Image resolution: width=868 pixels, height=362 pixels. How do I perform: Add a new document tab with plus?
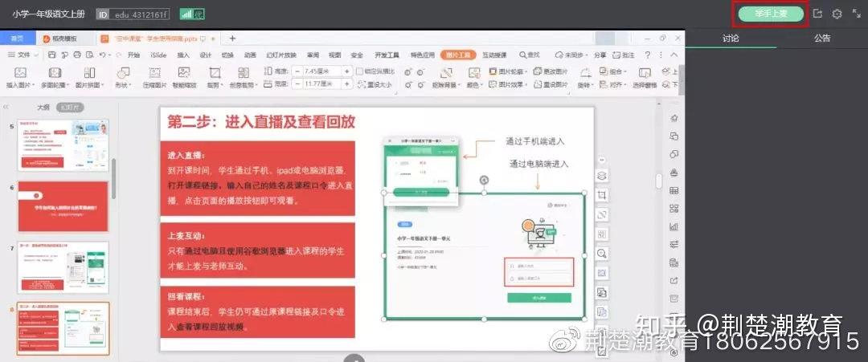232,39
